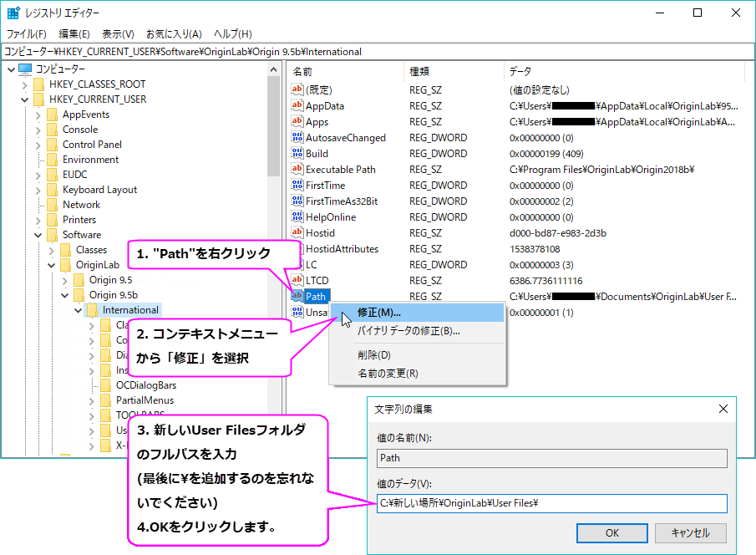Click the Keyboard Layout folder icon
756x555 pixels.
click(x=53, y=190)
